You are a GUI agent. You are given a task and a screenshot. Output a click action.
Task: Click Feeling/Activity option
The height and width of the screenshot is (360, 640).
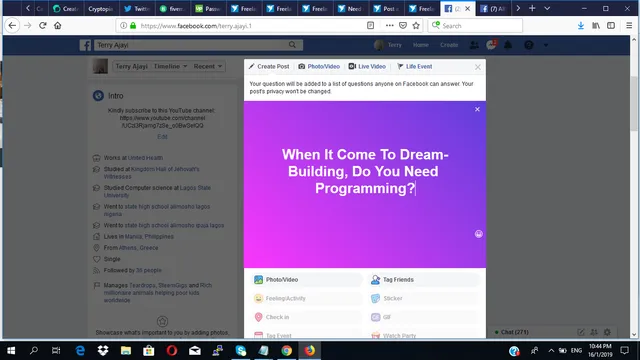[x=306, y=298]
